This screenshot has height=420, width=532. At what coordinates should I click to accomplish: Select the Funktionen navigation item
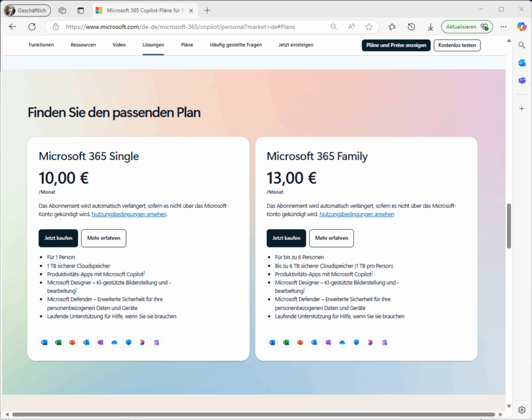point(41,45)
